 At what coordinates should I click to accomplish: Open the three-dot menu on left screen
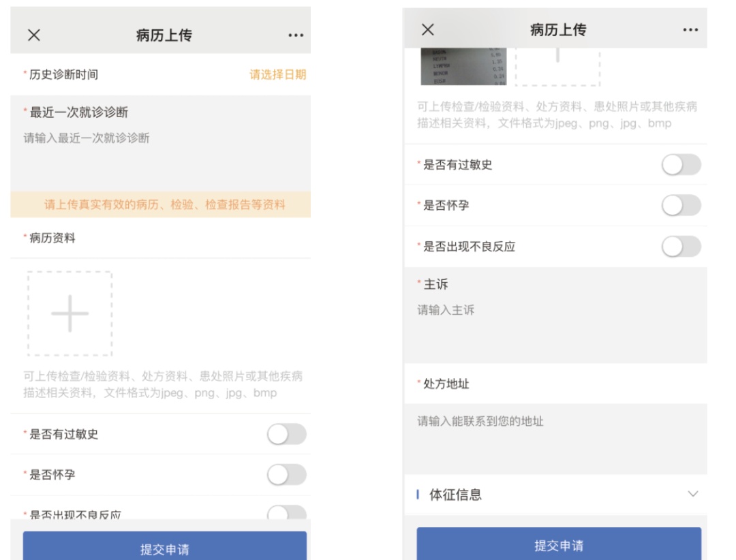click(295, 36)
